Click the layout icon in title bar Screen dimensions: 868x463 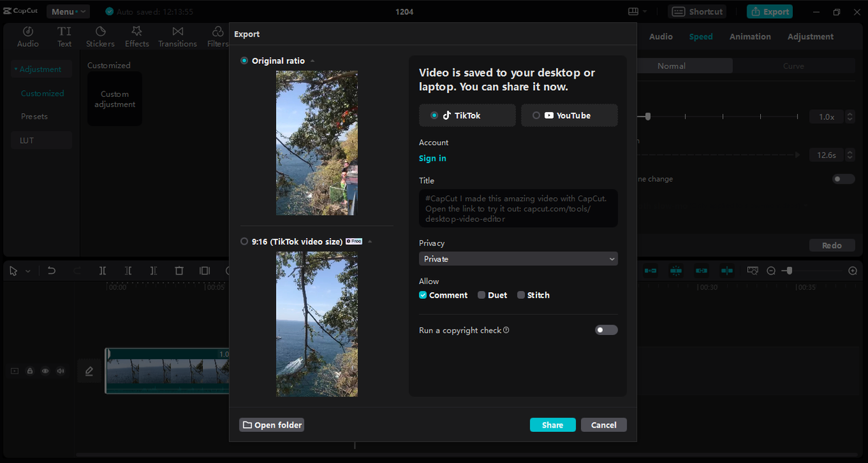coord(633,12)
